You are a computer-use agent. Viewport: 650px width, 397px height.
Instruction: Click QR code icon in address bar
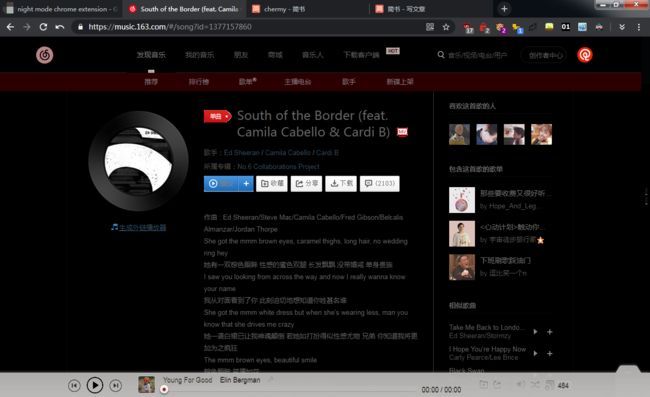click(x=430, y=27)
